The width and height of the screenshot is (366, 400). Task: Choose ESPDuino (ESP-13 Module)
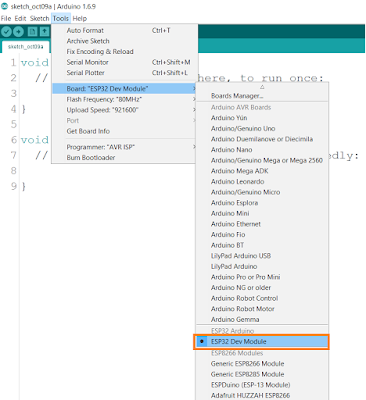(262, 385)
